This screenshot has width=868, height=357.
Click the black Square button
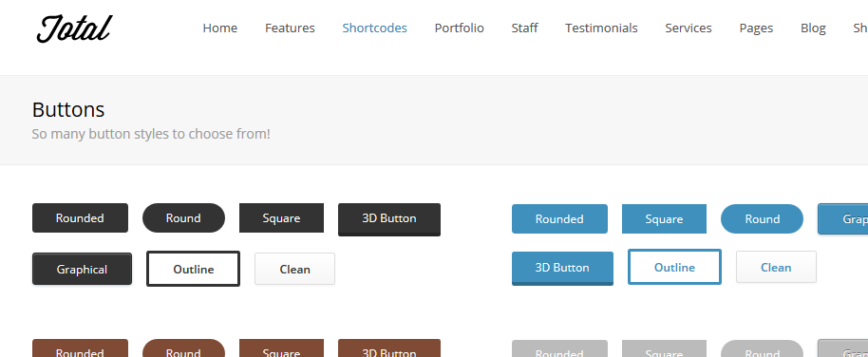[x=281, y=218]
